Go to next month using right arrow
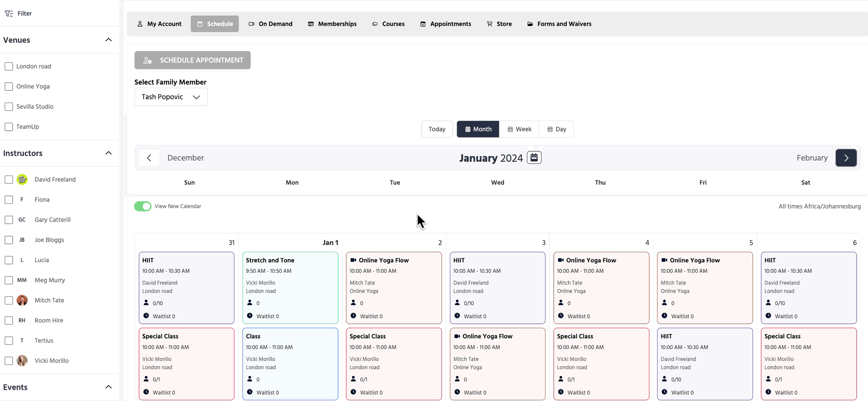The image size is (868, 401). click(846, 158)
